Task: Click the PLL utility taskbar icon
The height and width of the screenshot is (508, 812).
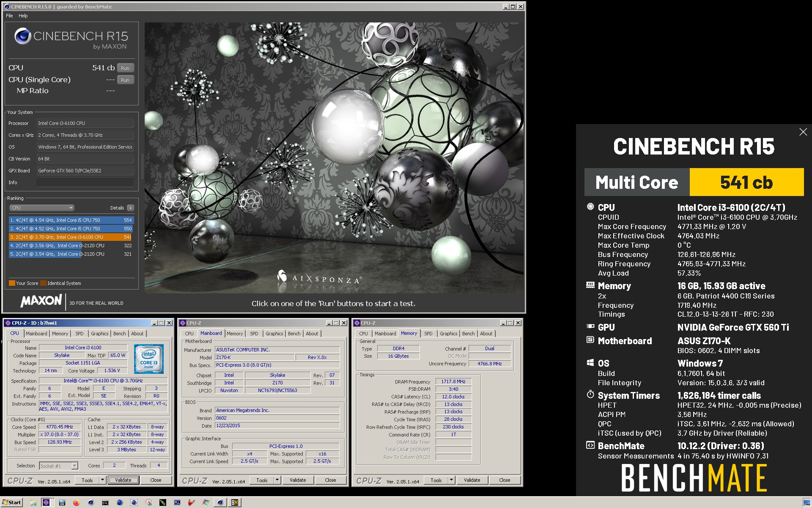Action: (x=177, y=502)
